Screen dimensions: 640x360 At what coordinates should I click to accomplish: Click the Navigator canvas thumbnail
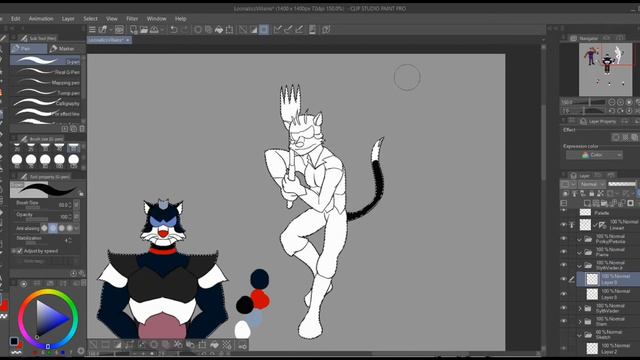606,70
